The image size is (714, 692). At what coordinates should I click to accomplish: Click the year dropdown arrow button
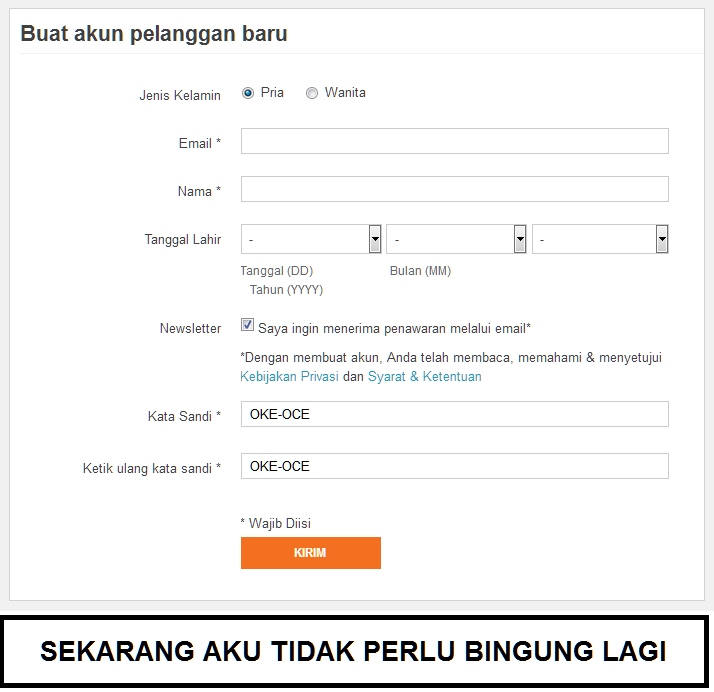click(662, 239)
